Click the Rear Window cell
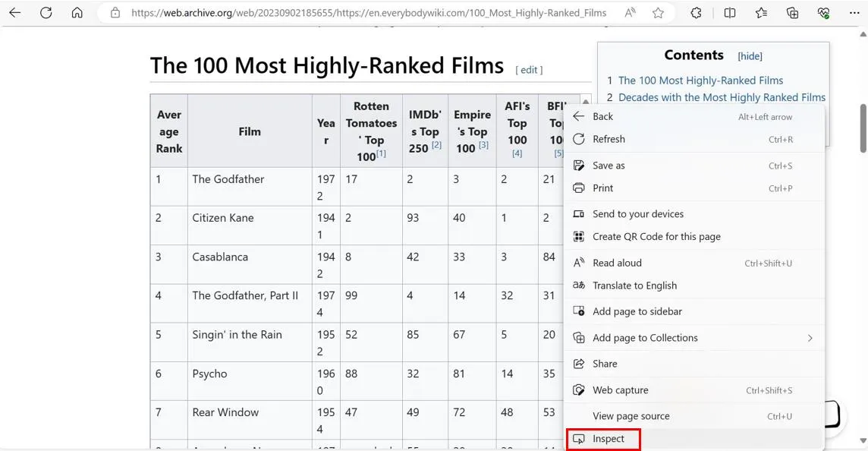Viewport: 868px width, 451px height. (250, 420)
